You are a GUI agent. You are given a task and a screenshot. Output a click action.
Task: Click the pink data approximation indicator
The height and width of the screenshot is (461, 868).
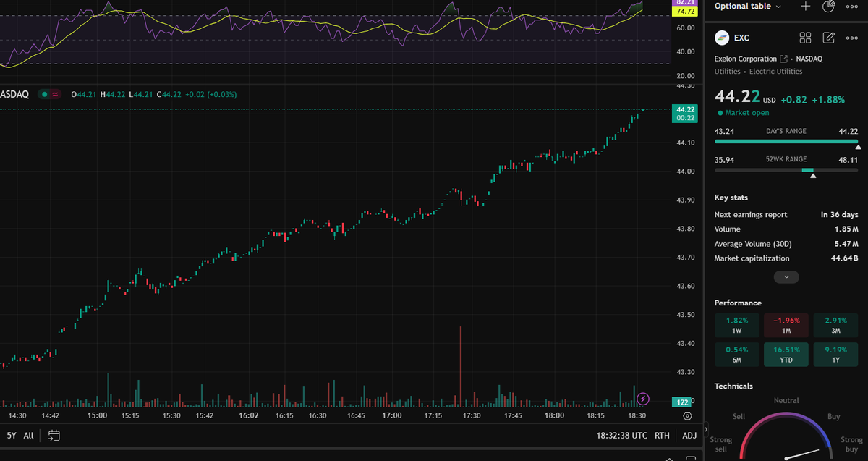[55, 94]
